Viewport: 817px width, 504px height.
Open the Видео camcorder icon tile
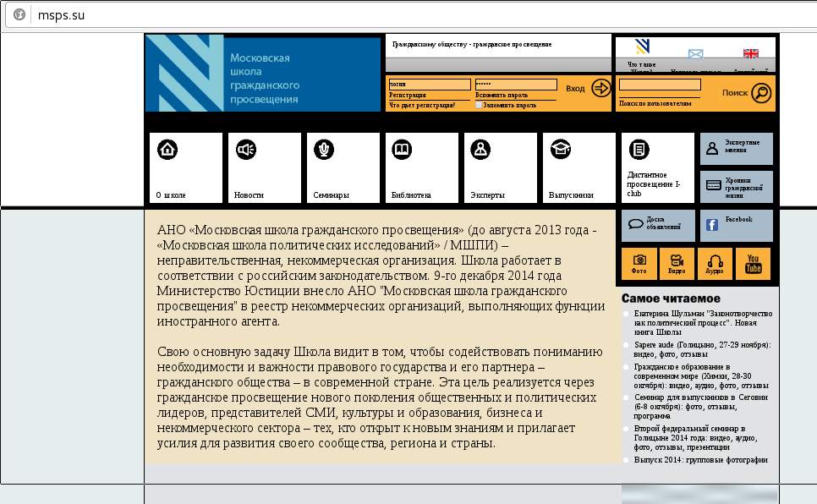coord(677,263)
